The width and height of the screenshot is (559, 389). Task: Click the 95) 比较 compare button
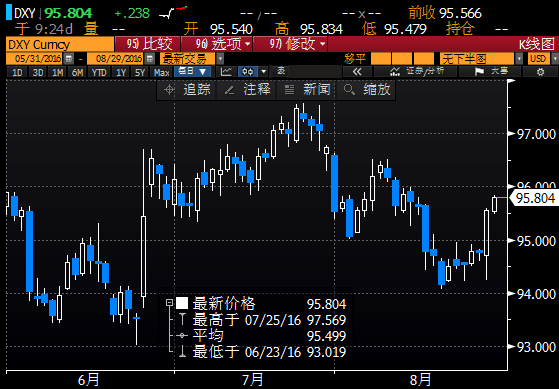[x=148, y=44]
